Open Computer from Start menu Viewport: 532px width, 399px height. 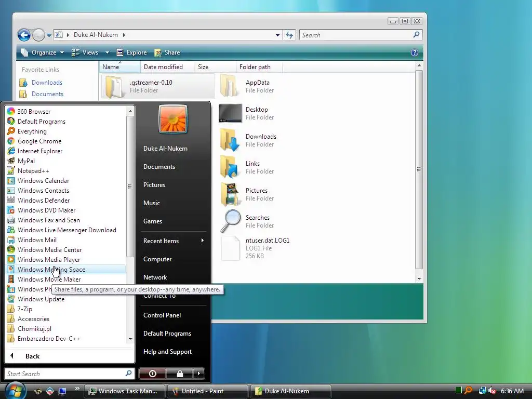click(157, 259)
